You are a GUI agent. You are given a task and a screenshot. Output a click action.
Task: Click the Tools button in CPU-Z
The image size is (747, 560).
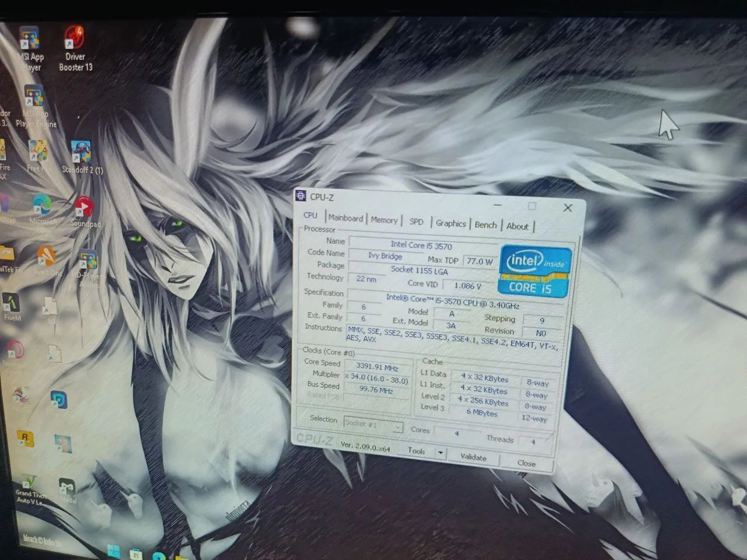tap(416, 451)
